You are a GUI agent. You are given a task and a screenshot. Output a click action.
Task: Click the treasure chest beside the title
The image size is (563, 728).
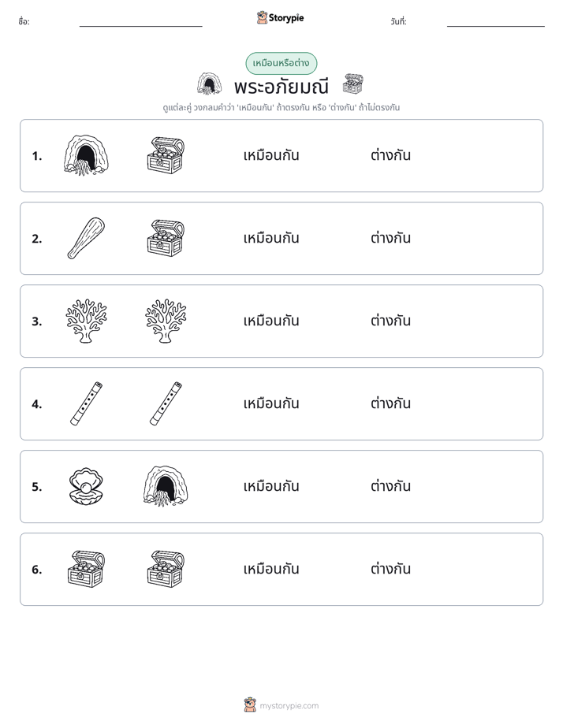[353, 84]
